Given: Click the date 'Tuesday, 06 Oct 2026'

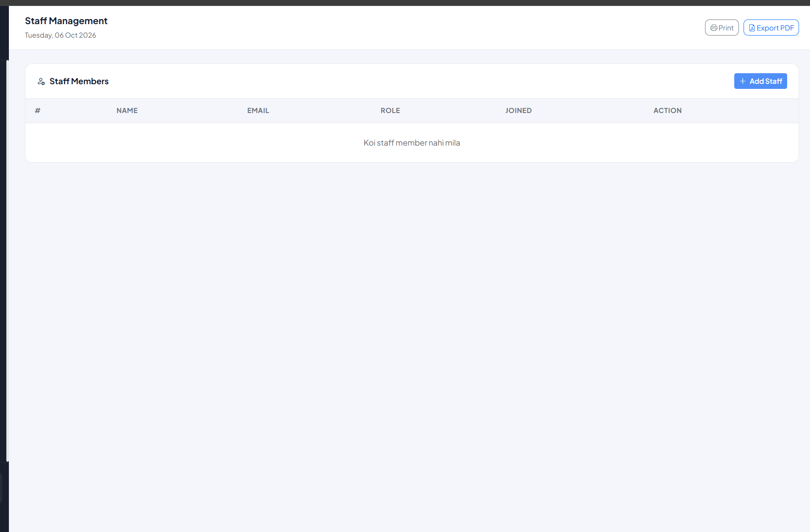Looking at the screenshot, I should coord(61,35).
